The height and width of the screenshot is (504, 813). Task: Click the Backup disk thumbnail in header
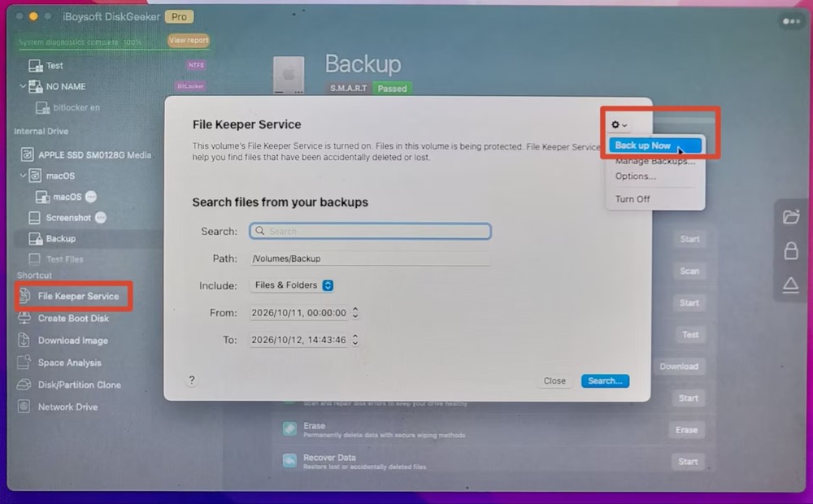289,75
